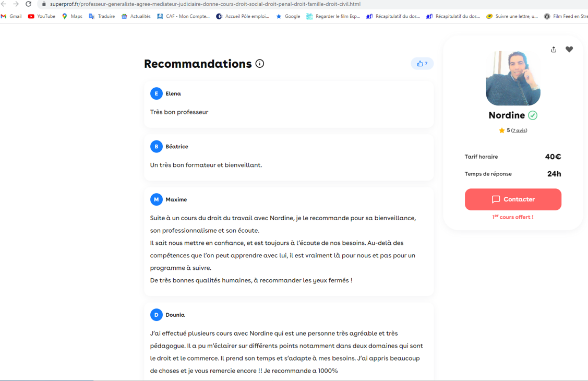Click Dounia's blue avatar icon

pos(156,315)
